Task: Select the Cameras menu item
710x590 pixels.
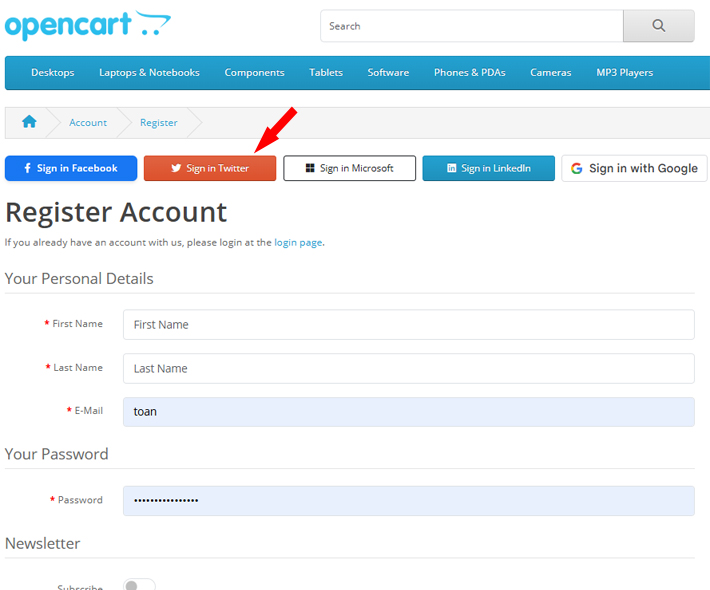Action: (551, 72)
